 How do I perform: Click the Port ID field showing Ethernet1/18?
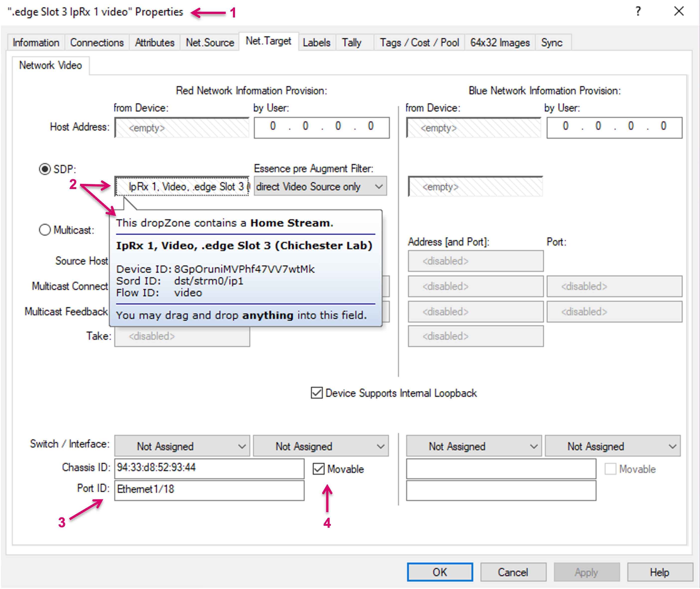[x=209, y=489]
